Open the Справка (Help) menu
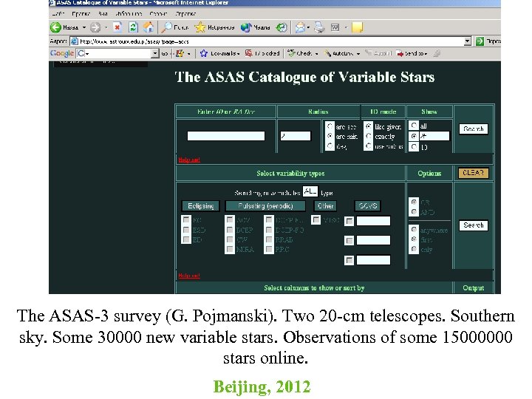Image resolution: width=532 pixels, height=399 pixels. [185, 14]
